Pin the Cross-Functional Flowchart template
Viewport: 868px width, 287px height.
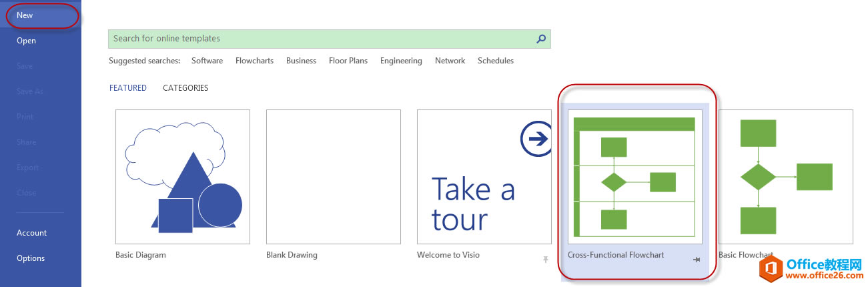[697, 260]
